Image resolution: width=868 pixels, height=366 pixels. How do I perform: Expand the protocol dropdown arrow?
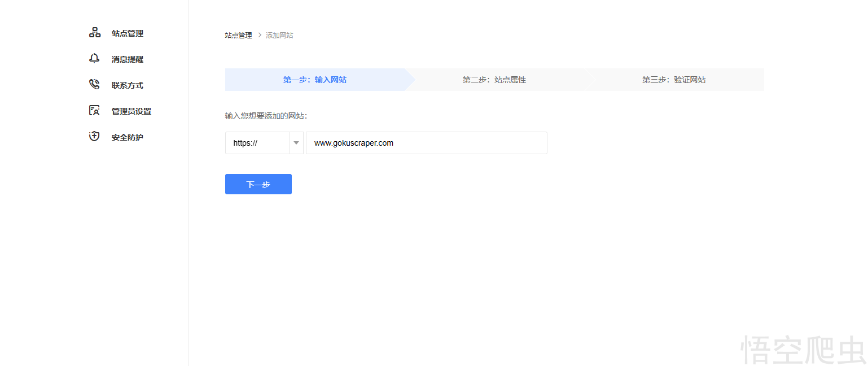pyautogui.click(x=296, y=143)
